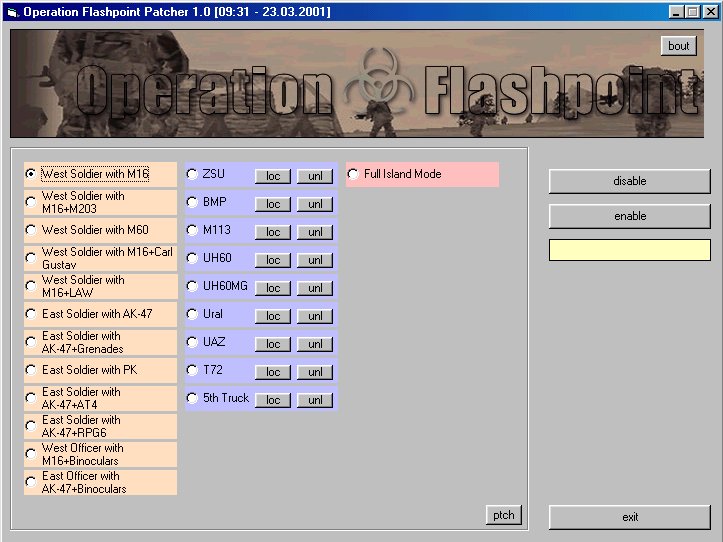Viewport: 723px width, 542px height.
Task: Click unl button for UAZ
Action: pyautogui.click(x=315, y=344)
